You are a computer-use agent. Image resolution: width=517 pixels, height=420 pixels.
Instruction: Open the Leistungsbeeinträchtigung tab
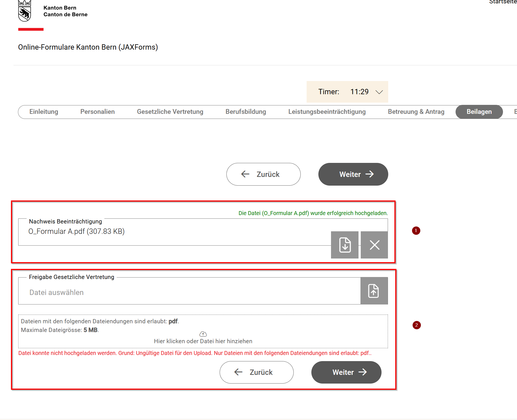pos(327,112)
